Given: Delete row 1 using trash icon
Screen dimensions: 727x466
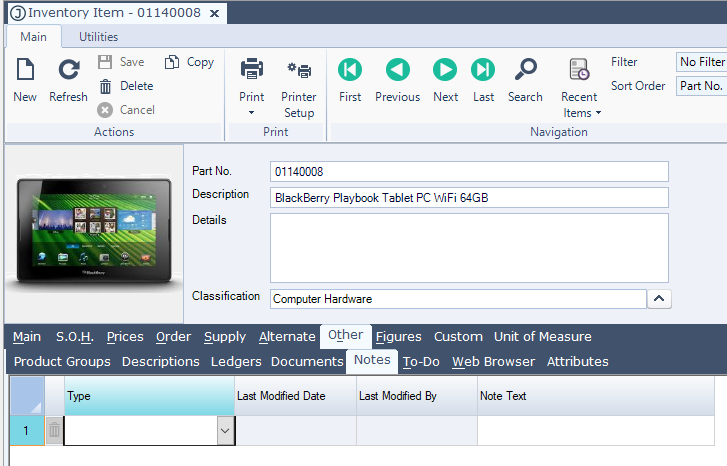Looking at the screenshot, I should pos(54,431).
